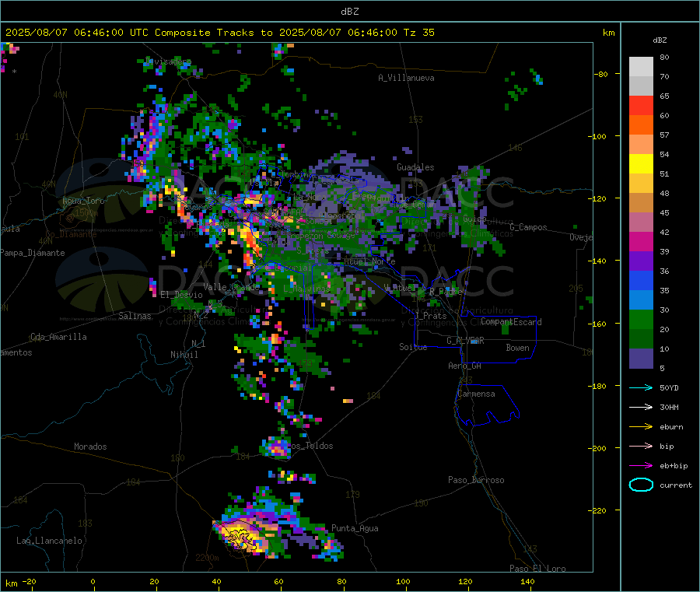The width and height of the screenshot is (700, 592).
Task: Click the 'km' unit label at top right
Action: coord(608,33)
